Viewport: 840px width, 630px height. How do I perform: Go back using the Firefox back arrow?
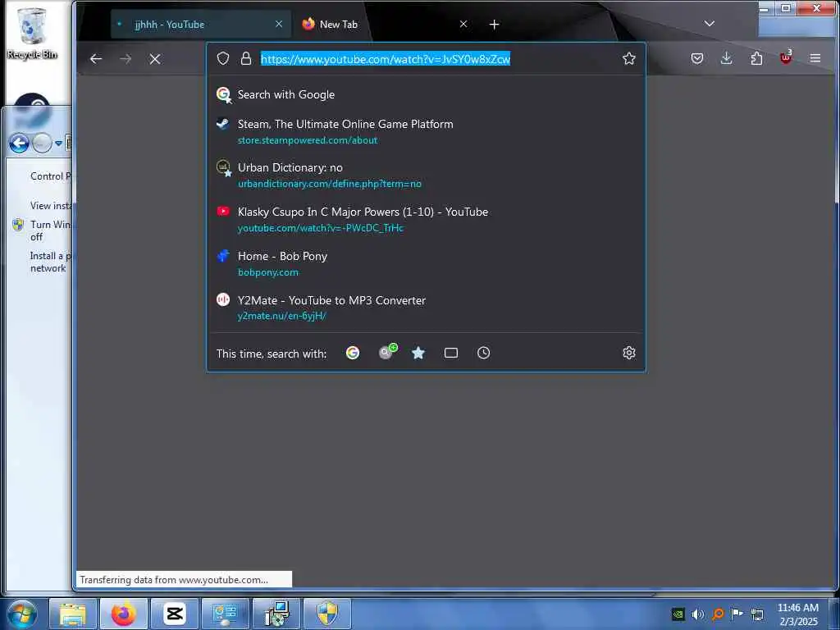96,59
